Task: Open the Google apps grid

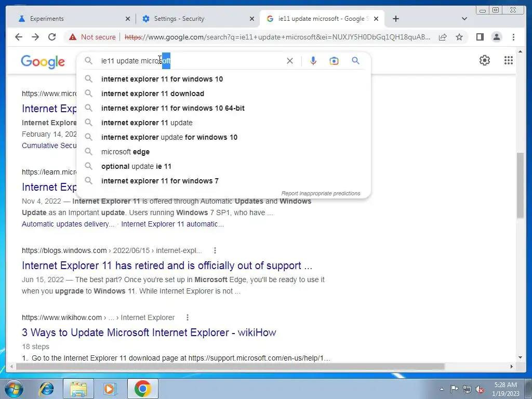Action: point(508,60)
